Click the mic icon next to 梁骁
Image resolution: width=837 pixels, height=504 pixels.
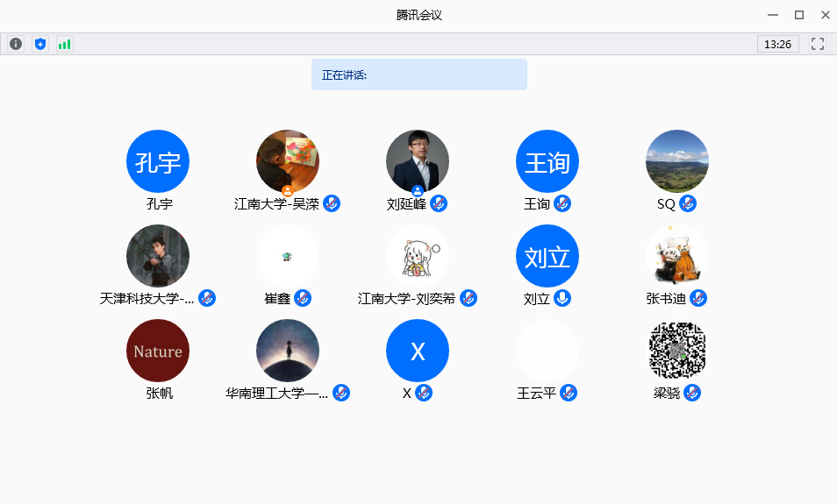pos(692,393)
